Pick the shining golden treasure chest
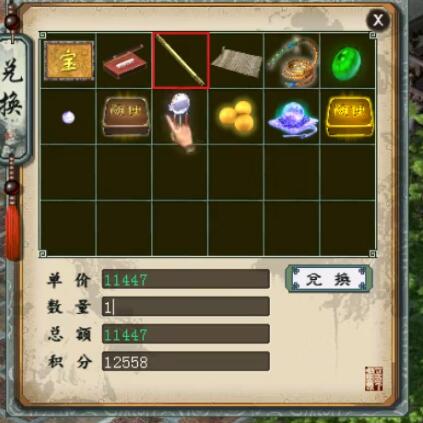 tap(348, 116)
